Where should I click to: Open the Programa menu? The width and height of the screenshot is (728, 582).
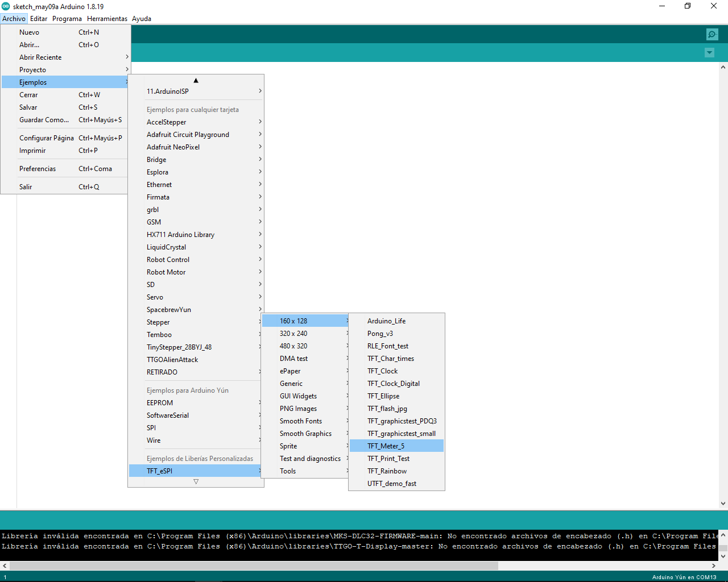[67, 19]
